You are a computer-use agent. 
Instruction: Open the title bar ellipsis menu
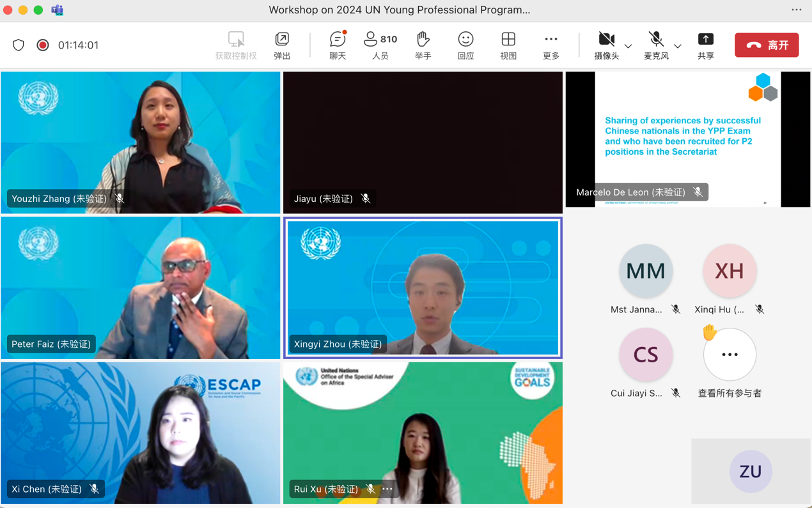[x=796, y=10]
